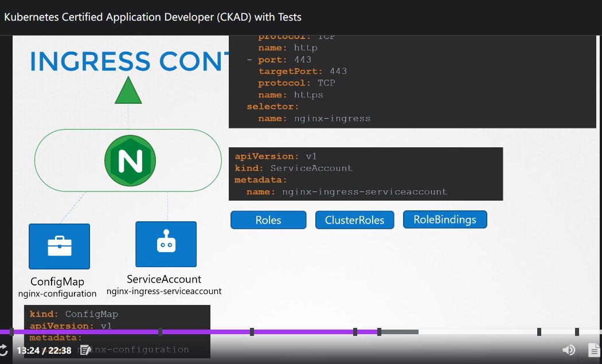Click the green triangle above the NGINX pod
The image size is (602, 364).
128,90
